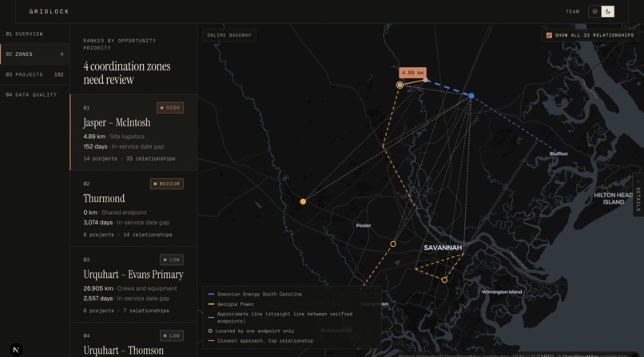Click the Located by one endpoint only legend circle
644x357 pixels.
coord(210,331)
